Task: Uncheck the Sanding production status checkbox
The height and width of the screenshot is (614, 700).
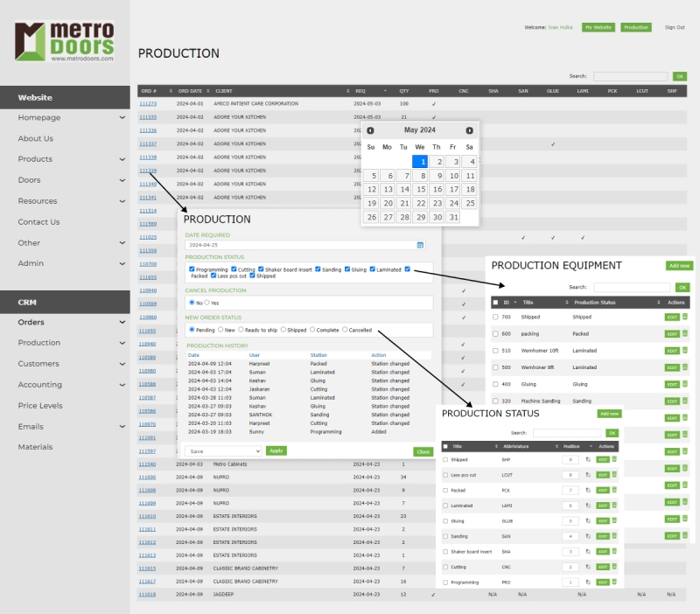Action: pyautogui.click(x=318, y=269)
